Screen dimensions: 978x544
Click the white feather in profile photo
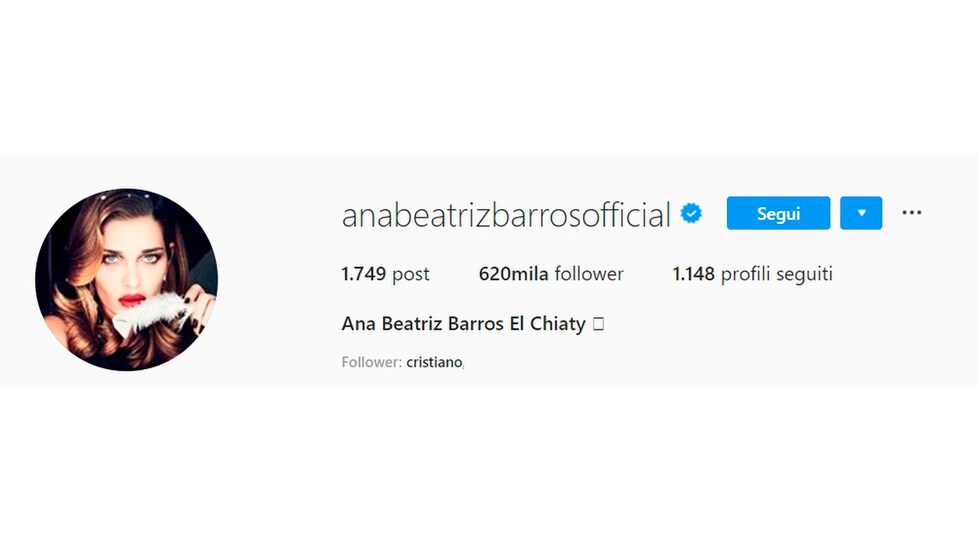[151, 312]
